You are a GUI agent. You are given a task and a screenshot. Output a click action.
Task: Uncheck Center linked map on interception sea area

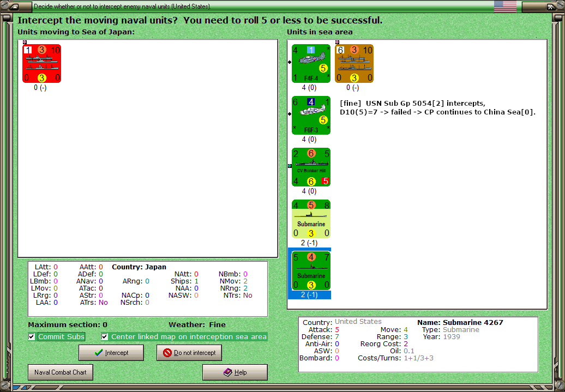(x=105, y=337)
